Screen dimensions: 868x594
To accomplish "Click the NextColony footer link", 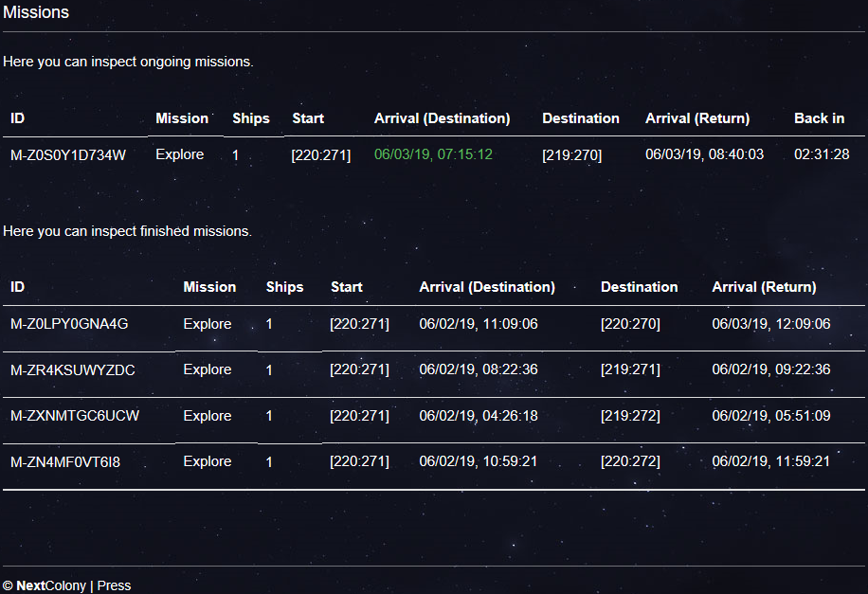I will (51, 585).
